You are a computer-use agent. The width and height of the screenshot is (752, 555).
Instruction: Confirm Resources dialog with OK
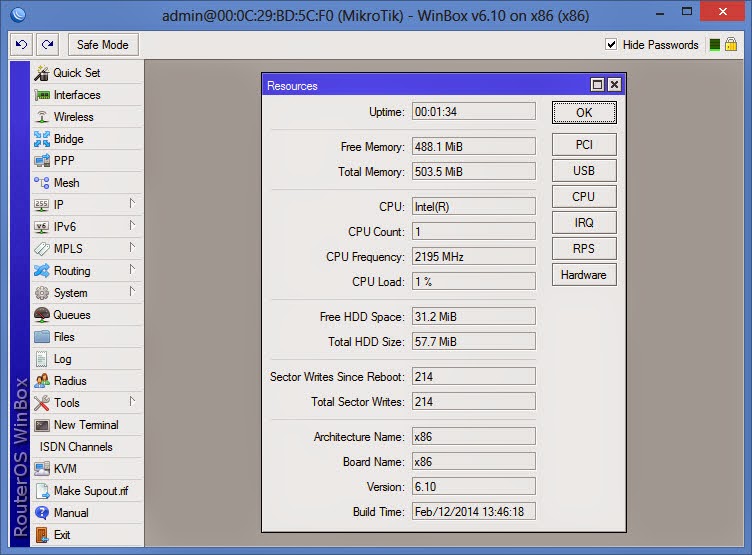point(584,113)
